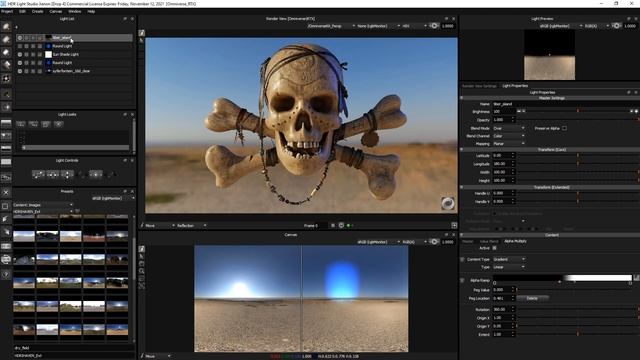Click the first light-creation tool in the left toolbar

(x=6, y=27)
